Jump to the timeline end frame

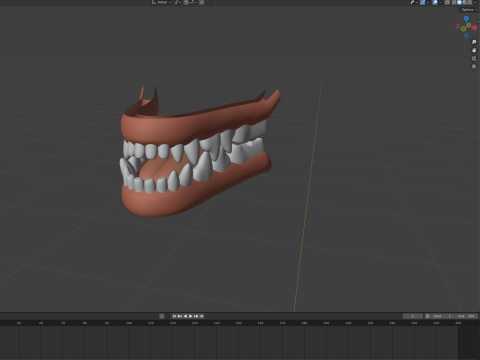(201, 316)
